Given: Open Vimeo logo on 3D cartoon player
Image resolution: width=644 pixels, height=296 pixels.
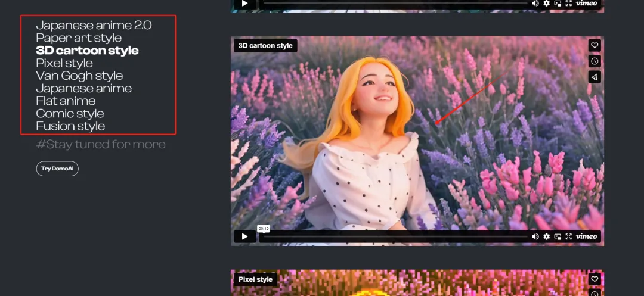Looking at the screenshot, I should pyautogui.click(x=587, y=236).
